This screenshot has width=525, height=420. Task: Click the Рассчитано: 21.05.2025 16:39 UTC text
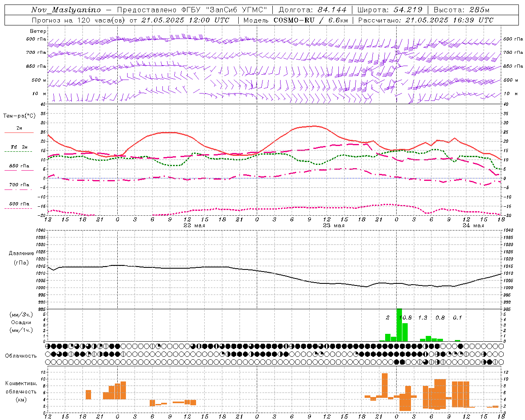[426, 20]
